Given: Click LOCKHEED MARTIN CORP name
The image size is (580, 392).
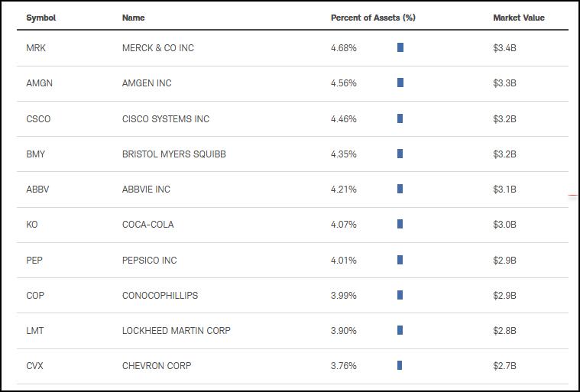Looking at the screenshot, I should click(176, 331).
